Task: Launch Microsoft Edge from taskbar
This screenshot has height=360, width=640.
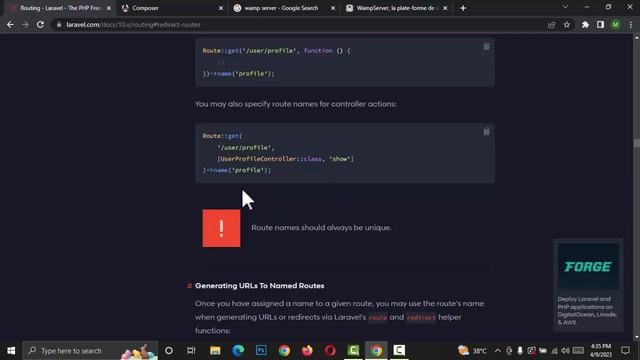Action: click(x=238, y=351)
